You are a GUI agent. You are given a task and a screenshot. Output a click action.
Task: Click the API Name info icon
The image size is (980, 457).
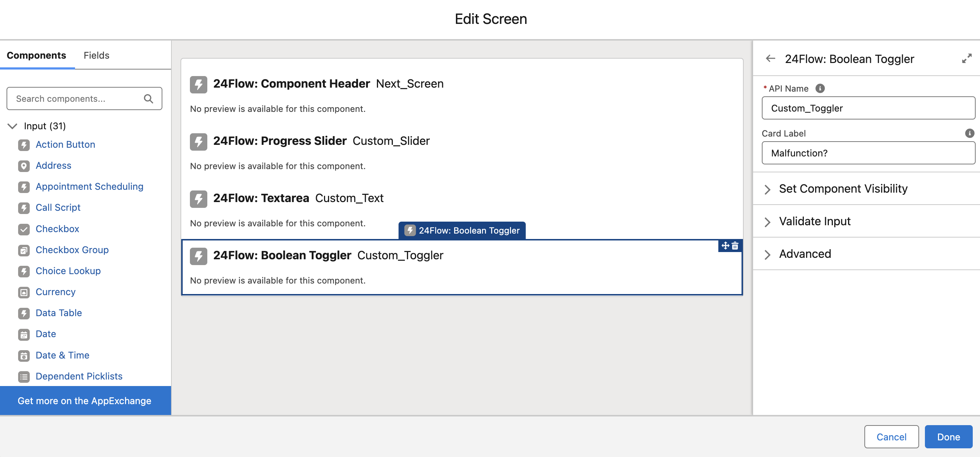(x=820, y=88)
